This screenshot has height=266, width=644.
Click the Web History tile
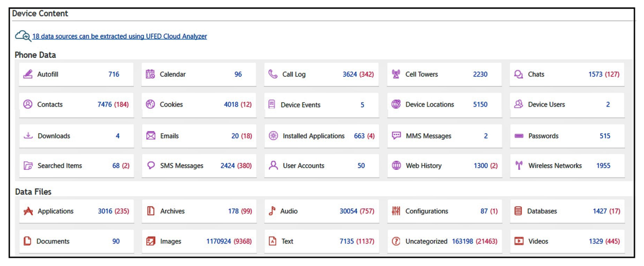[444, 166]
